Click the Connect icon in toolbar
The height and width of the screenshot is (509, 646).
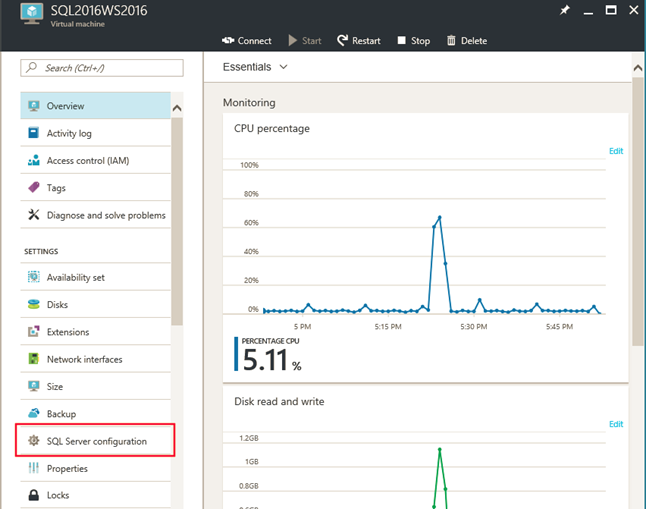pos(228,40)
